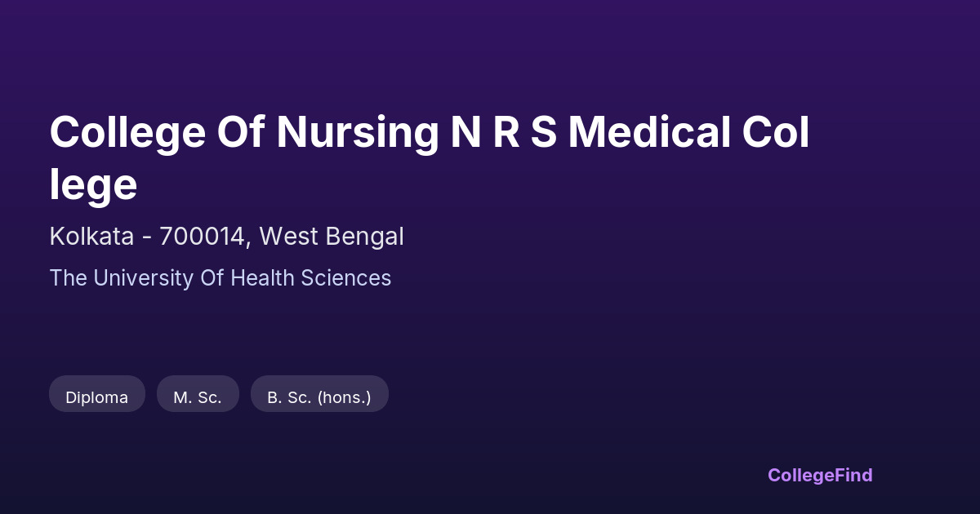Click the N R S initials in title
The image size is (980, 514).
pos(504,133)
